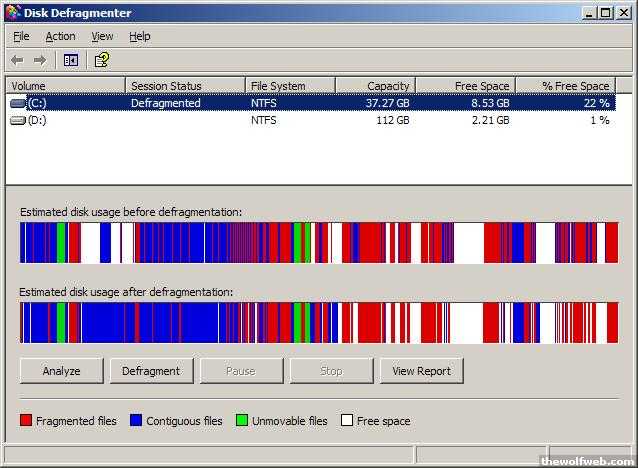Image resolution: width=638 pixels, height=468 pixels.
Task: Click the Fragmented files legend label
Action: click(x=76, y=421)
